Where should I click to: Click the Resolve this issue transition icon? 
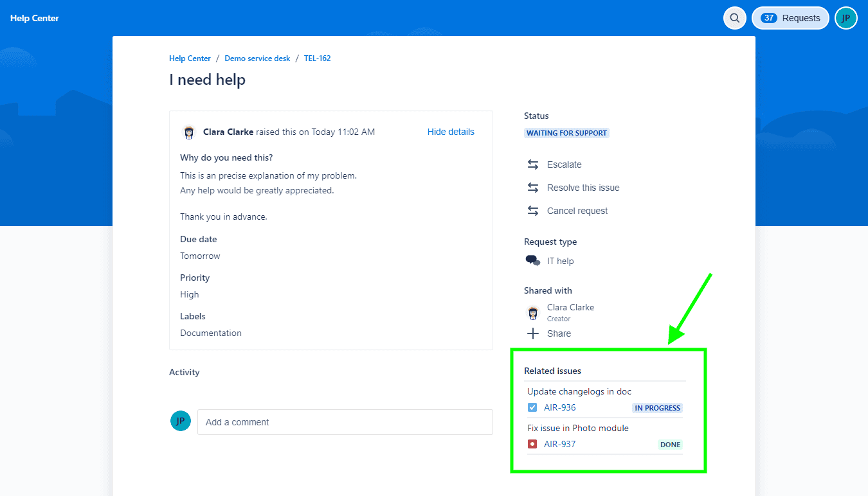point(532,188)
